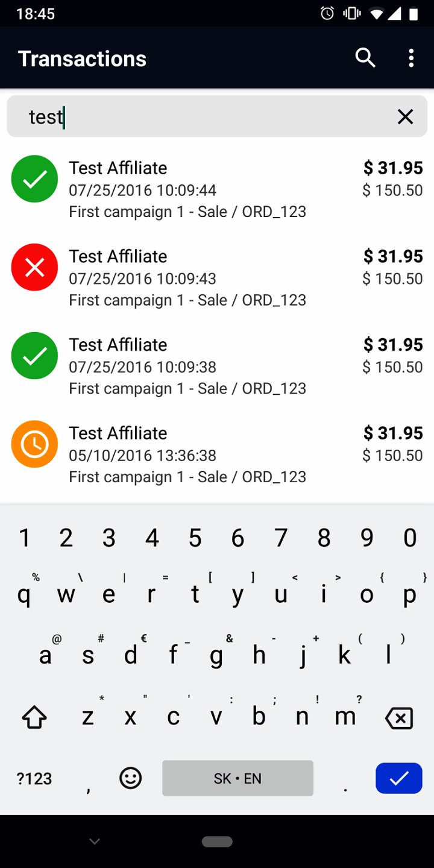Screen dimensions: 434x868
Task: Switch to the ?123 symbols keyboard
Action: [34, 778]
